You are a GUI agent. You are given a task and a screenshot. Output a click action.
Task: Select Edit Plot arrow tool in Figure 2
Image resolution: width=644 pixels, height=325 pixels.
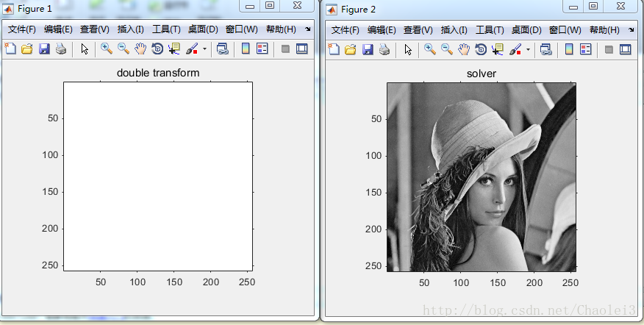pyautogui.click(x=408, y=50)
